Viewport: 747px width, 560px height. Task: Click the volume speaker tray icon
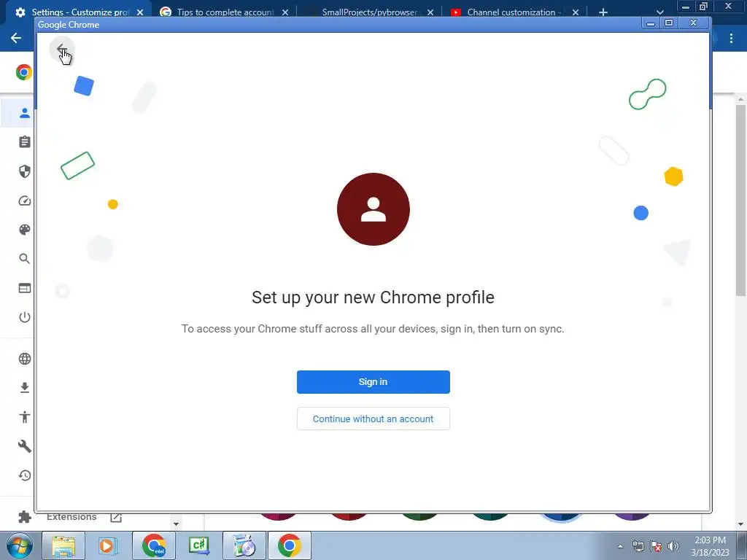[x=673, y=546]
